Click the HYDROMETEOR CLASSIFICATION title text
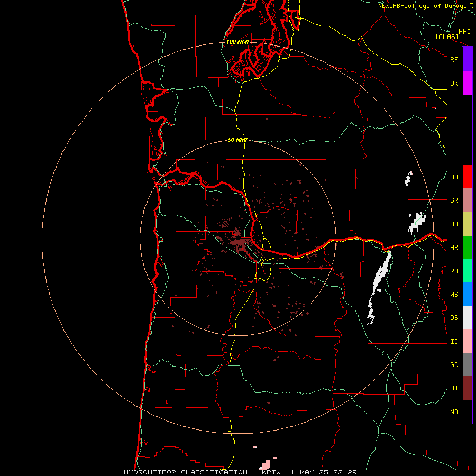Image resolution: width=476 pixels, height=476 pixels. tap(186, 472)
